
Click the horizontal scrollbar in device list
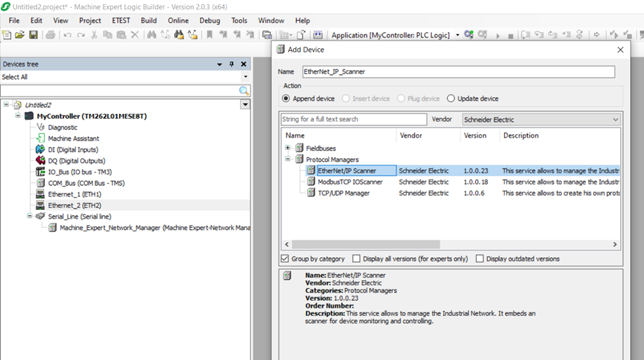pos(365,245)
